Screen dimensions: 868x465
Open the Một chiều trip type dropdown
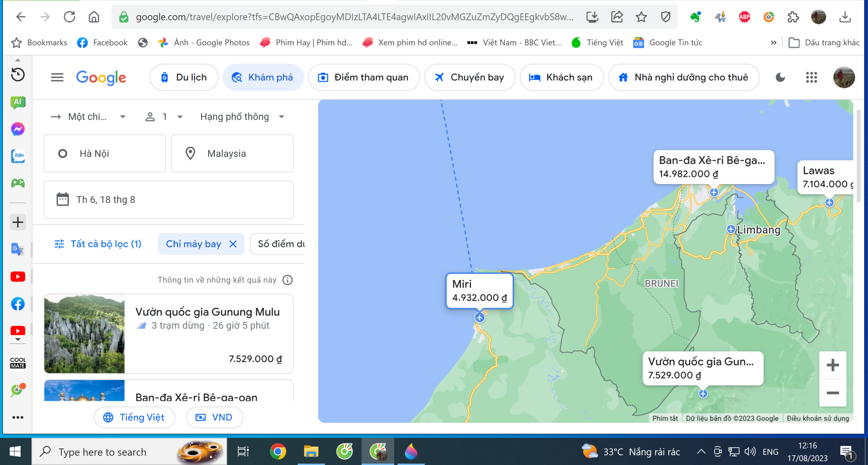[88, 117]
